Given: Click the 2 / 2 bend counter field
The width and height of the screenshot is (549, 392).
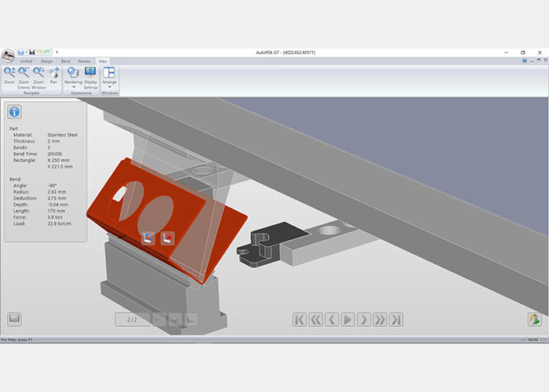Looking at the screenshot, I should [132, 319].
